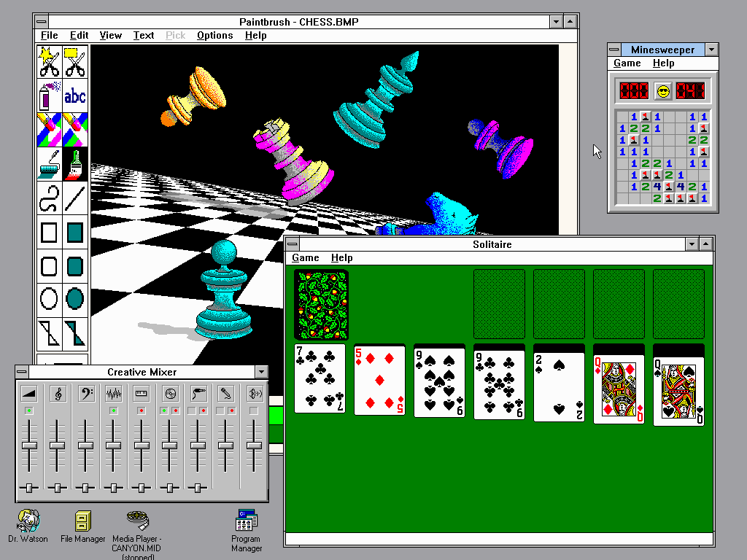This screenshot has height=560, width=747.
Task: Select the Brush tool in Paintbrush
Action: [75, 163]
